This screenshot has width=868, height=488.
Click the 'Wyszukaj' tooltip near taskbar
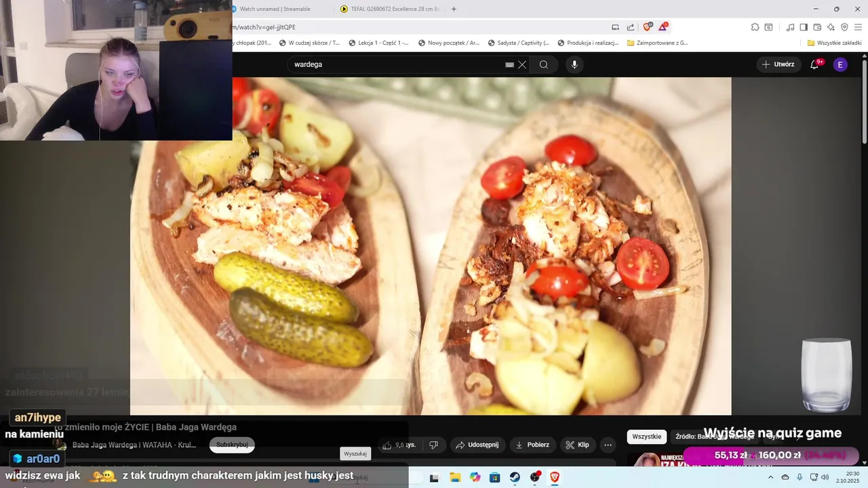point(355,453)
